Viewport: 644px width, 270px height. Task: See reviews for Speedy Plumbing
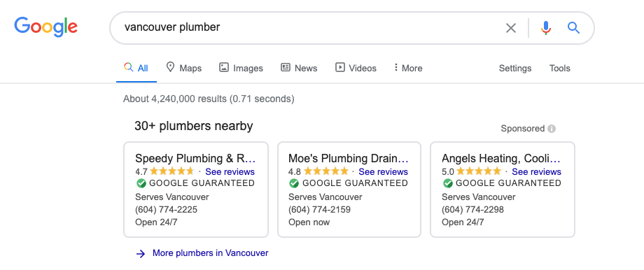(230, 171)
